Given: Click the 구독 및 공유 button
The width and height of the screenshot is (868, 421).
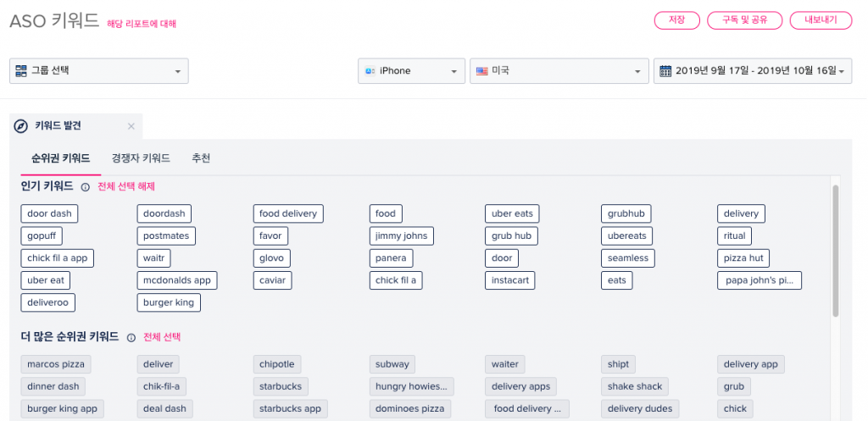Looking at the screenshot, I should coord(744,20).
